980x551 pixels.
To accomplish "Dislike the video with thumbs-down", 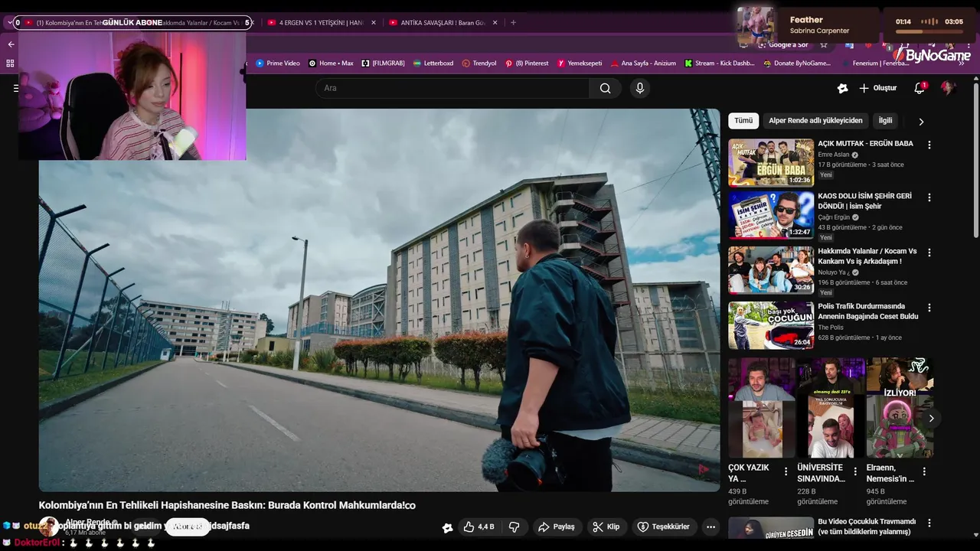I will (x=514, y=527).
